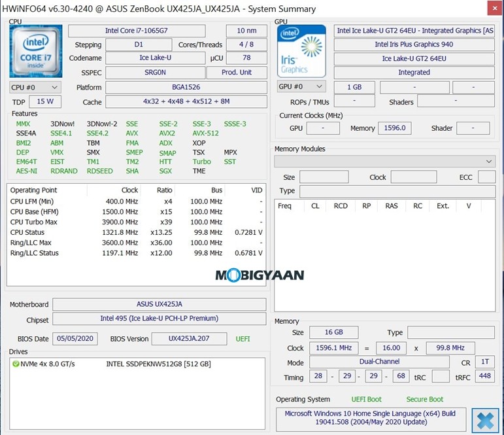Viewport: 504px width, 435px height.
Task: Open the CPU #0 selector dropdown
Action: point(35,88)
